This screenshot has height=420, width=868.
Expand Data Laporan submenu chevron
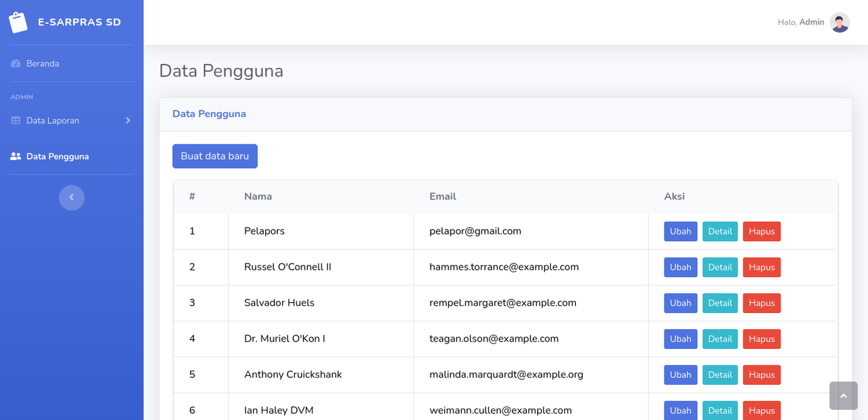128,121
